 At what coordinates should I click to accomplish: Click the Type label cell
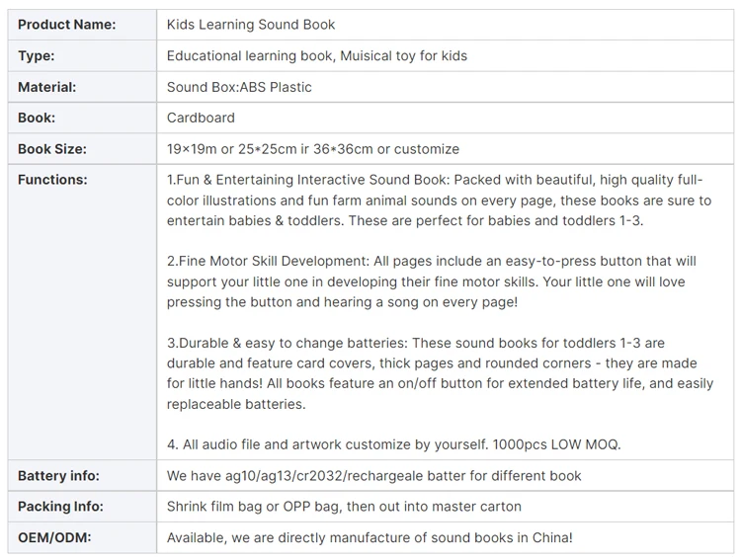click(x=37, y=56)
